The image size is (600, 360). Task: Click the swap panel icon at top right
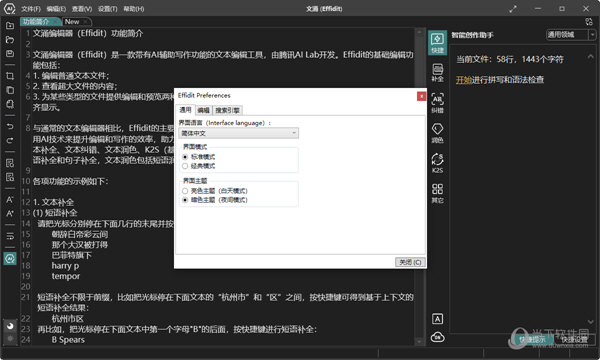click(589, 22)
